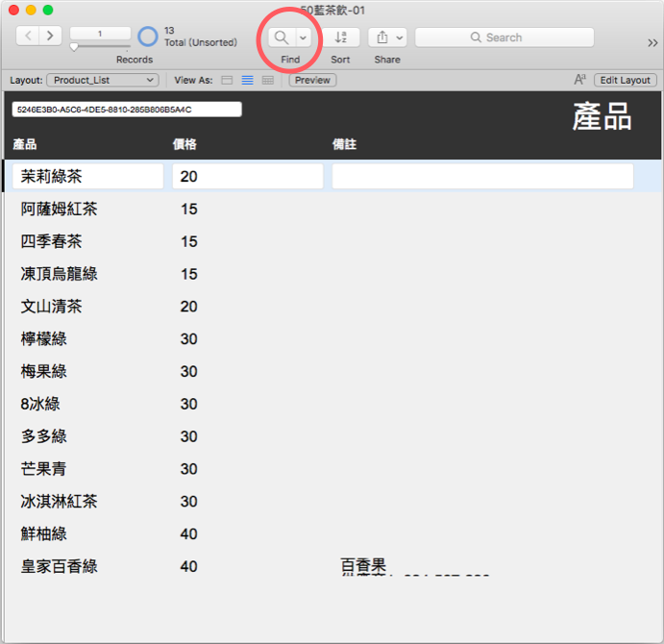Click the UUID field in header
664x644 pixels.
click(x=127, y=110)
